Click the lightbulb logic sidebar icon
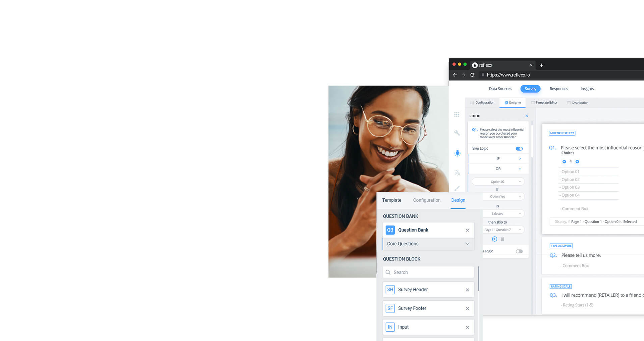Screen dimensions: 644x341 click(x=458, y=153)
